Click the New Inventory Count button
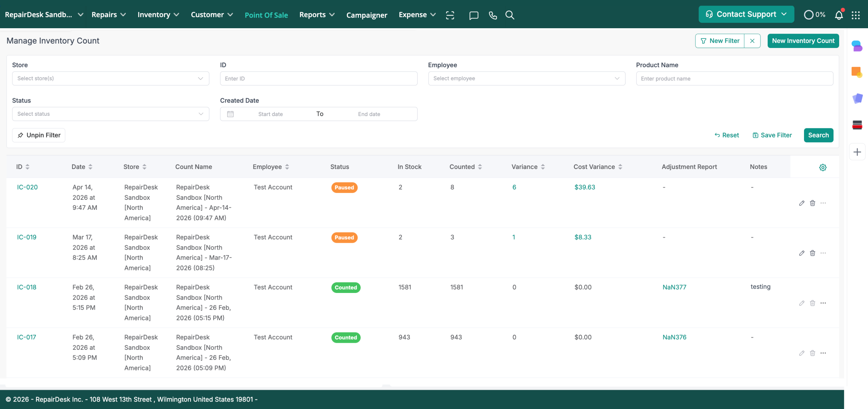The width and height of the screenshot is (868, 409). tap(803, 41)
